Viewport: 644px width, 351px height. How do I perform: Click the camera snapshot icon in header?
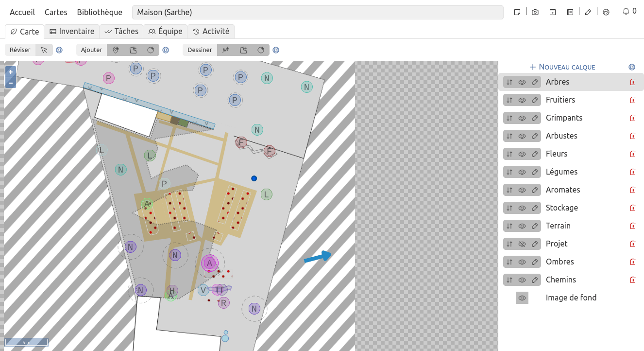coord(535,12)
